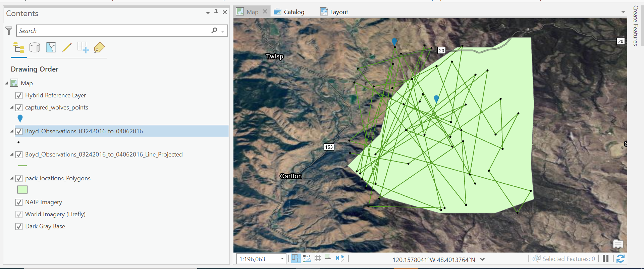644x269 pixels.
Task: Select List By Labeling tag icon
Action: pos(99,47)
